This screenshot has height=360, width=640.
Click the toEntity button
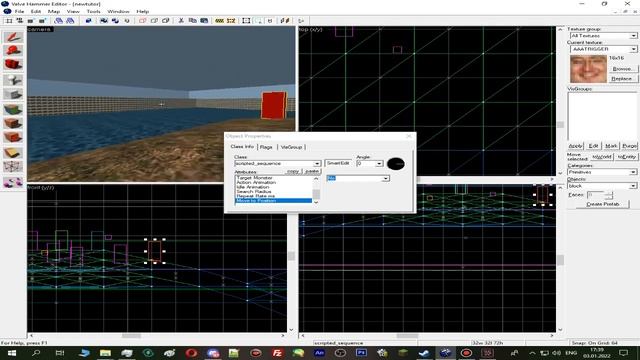point(627,157)
